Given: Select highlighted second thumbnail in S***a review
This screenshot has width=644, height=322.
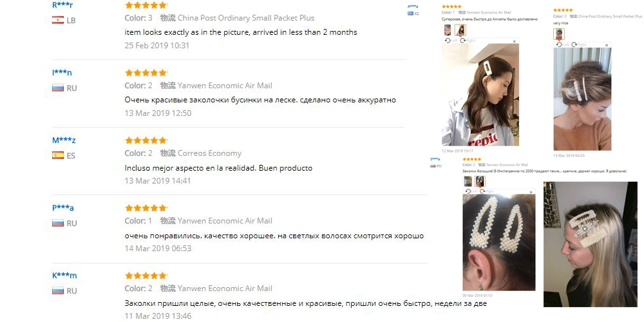Looking at the screenshot, I should pos(480,181).
